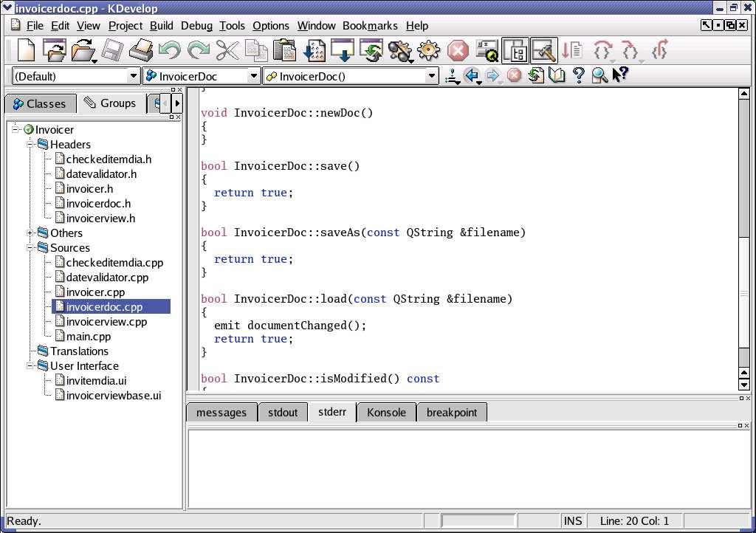Image resolution: width=756 pixels, height=533 pixels.
Task: Switch to the Groups tab
Action: click(111, 103)
